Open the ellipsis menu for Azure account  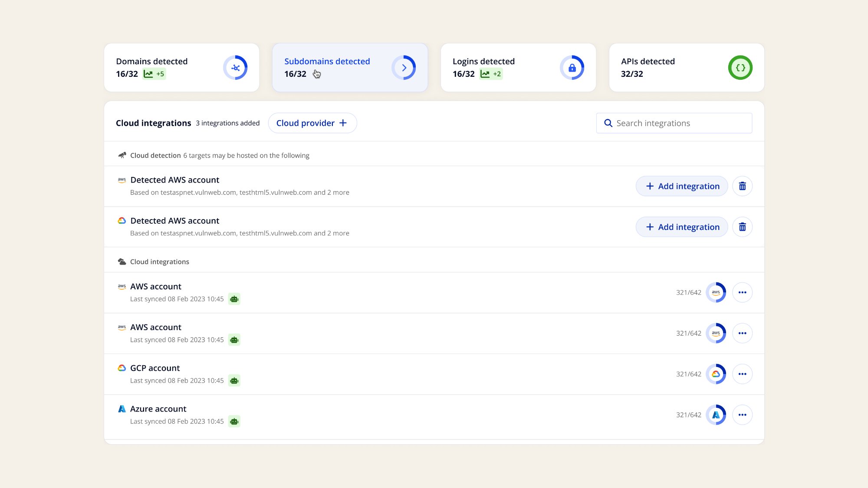(743, 414)
